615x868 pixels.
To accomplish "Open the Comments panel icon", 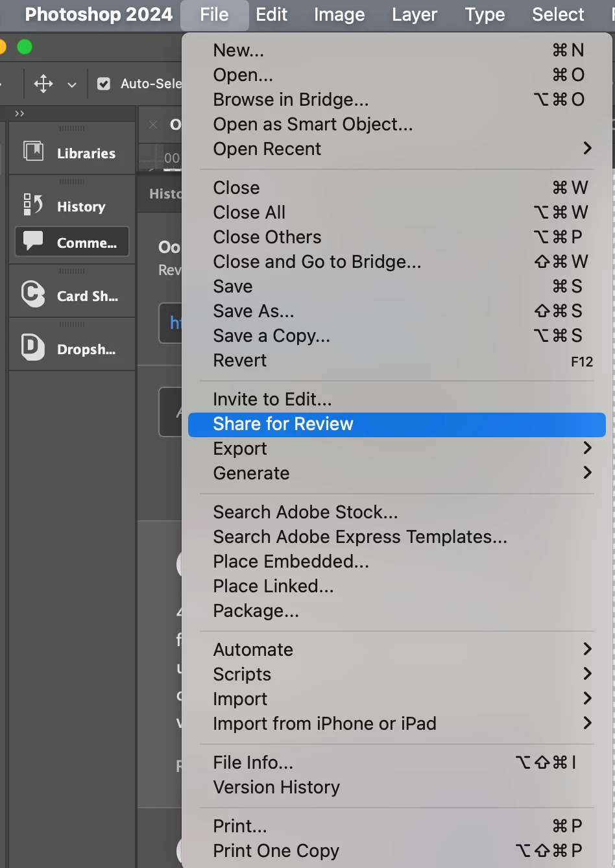I will (x=33, y=241).
